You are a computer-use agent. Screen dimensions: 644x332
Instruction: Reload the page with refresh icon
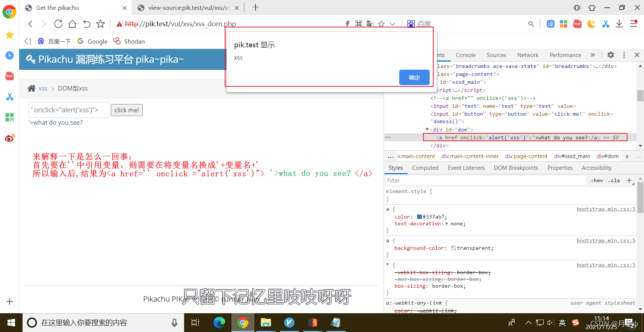pyautogui.click(x=58, y=24)
